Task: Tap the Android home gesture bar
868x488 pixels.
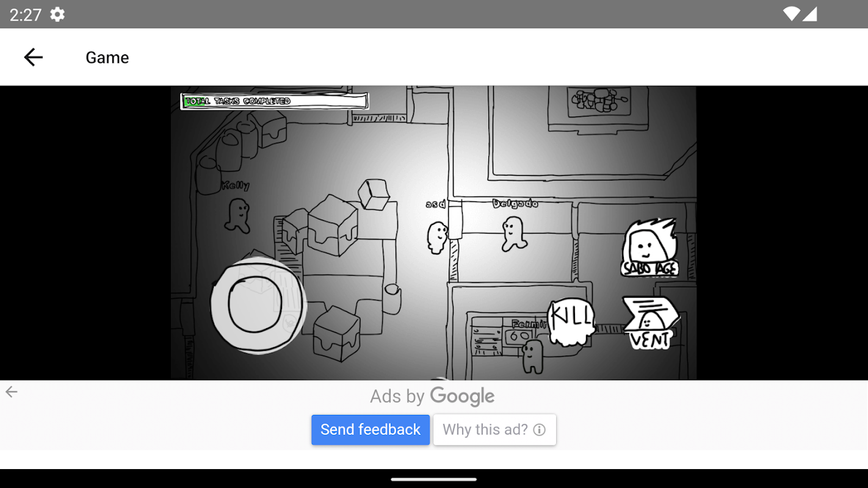Action: tap(434, 479)
